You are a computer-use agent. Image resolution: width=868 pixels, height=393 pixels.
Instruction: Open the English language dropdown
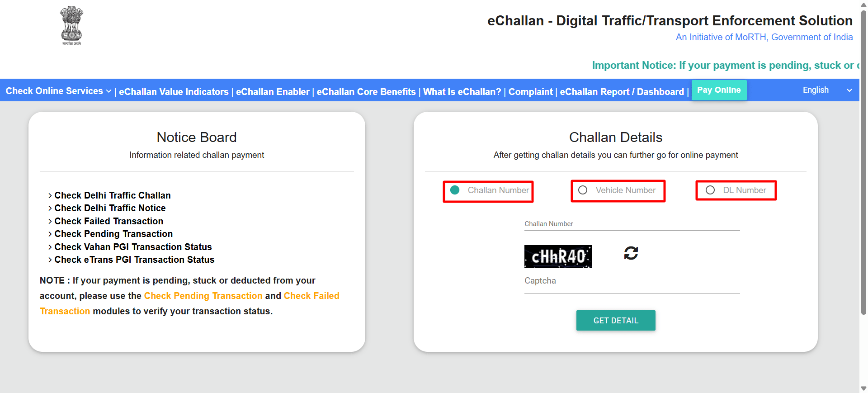(x=826, y=90)
